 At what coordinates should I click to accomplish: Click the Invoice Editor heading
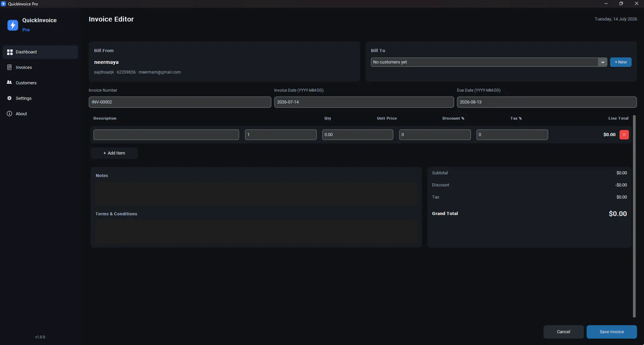click(111, 19)
